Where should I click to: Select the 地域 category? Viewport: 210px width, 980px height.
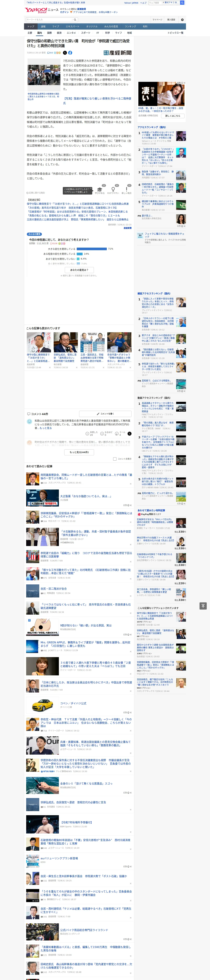[130, 33]
